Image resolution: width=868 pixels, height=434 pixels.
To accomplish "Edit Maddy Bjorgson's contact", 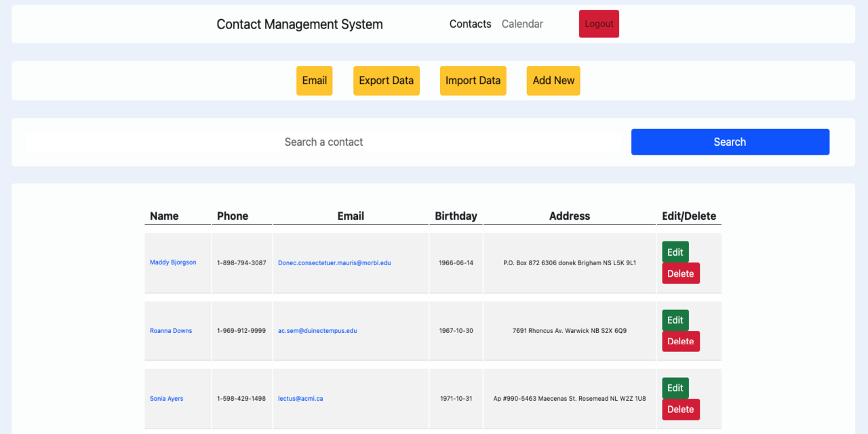I will tap(675, 252).
